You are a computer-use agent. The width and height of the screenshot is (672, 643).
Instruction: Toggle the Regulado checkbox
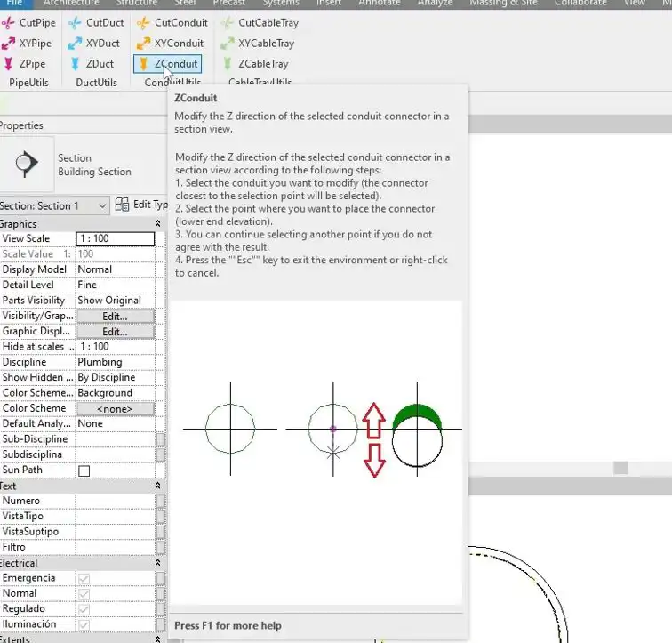click(x=84, y=609)
